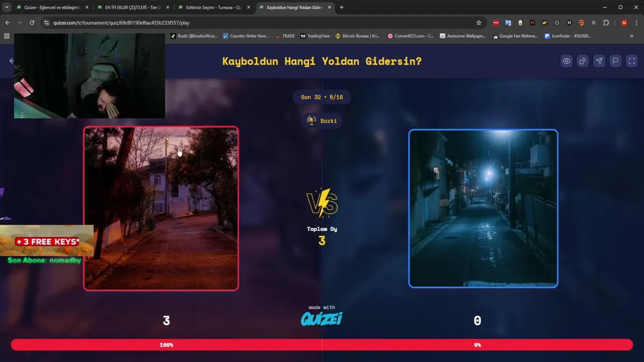Click the Quizei logo
The image size is (644, 362).
click(321, 319)
